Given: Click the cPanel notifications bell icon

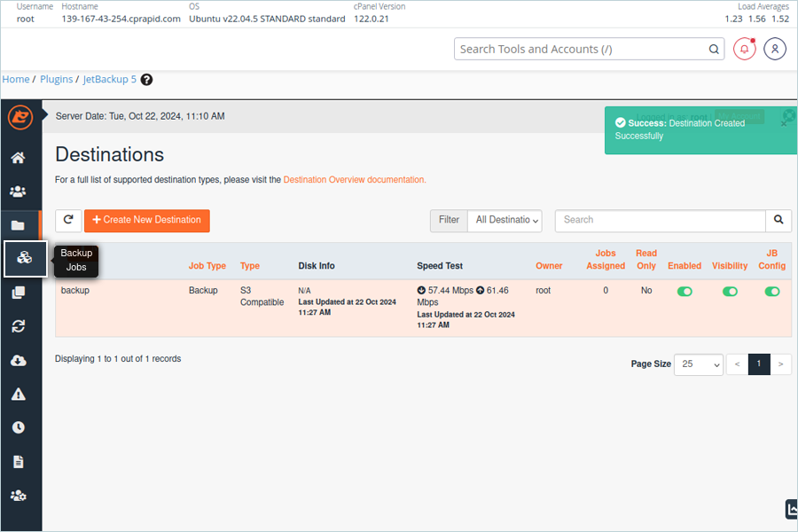Looking at the screenshot, I should coord(744,49).
